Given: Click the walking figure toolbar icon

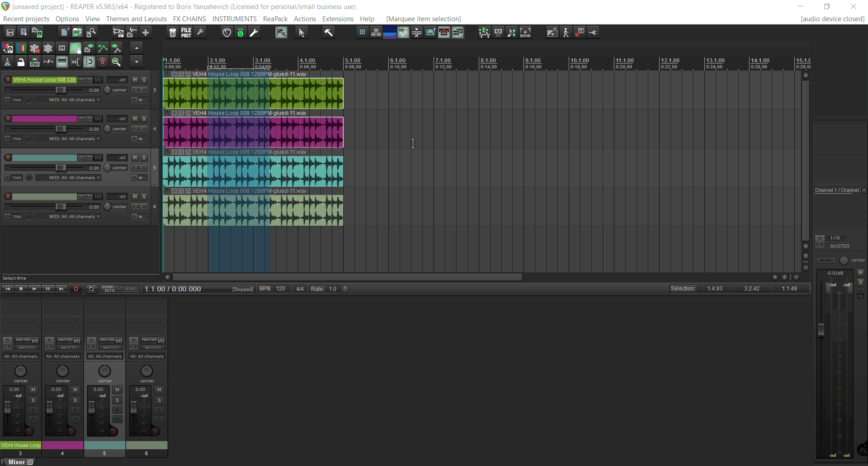Looking at the screenshot, I should click(x=566, y=33).
